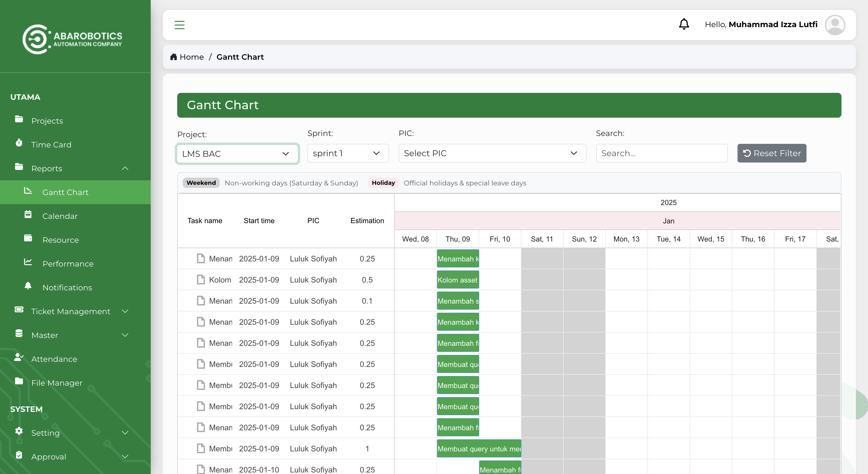Screen dimensions: 868x474
Task: Click file icon of estimation 1 row
Action: tap(201, 448)
